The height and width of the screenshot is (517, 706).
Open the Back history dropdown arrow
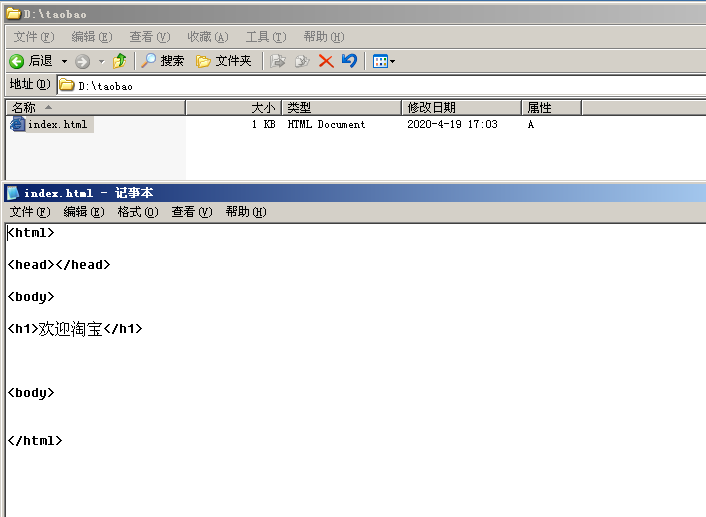pyautogui.click(x=64, y=61)
